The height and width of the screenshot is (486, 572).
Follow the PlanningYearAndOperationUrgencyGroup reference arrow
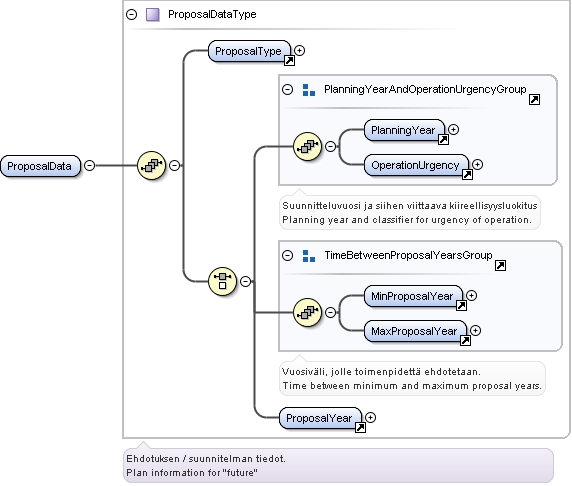point(534,99)
